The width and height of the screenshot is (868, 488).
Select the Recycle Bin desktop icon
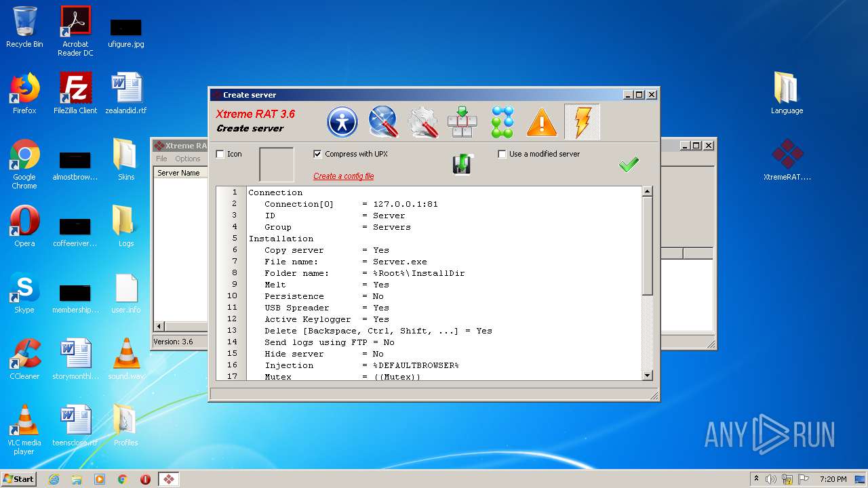24,27
